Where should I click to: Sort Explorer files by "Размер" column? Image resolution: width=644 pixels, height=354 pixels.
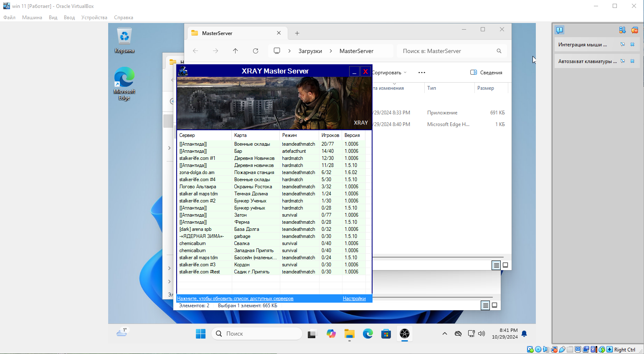pyautogui.click(x=491, y=88)
